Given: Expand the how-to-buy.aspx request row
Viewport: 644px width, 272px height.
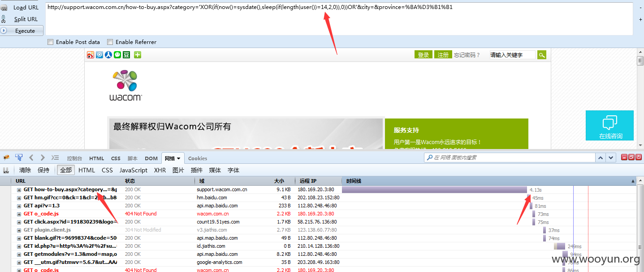Looking at the screenshot, I should 19,190.
